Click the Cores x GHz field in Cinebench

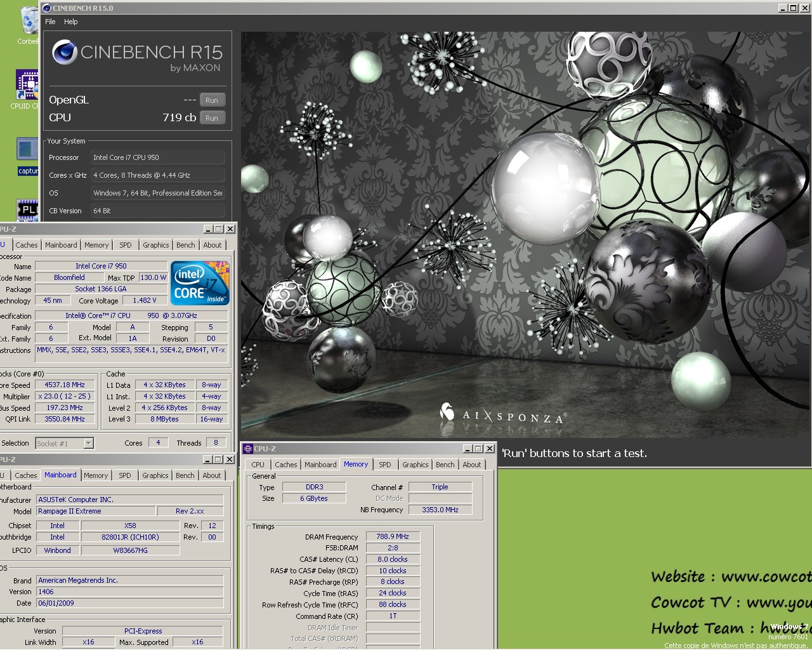click(158, 175)
